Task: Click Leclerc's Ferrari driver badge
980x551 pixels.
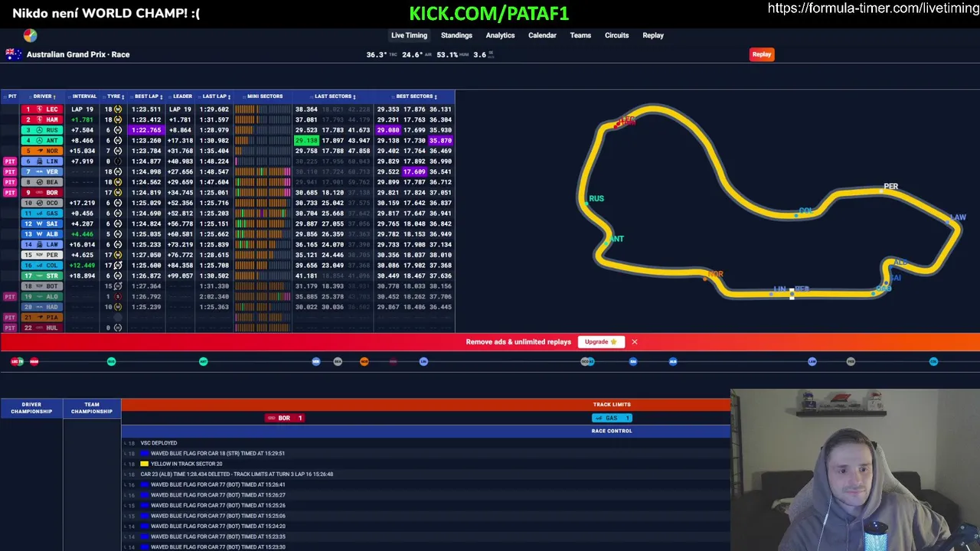Action: point(42,109)
